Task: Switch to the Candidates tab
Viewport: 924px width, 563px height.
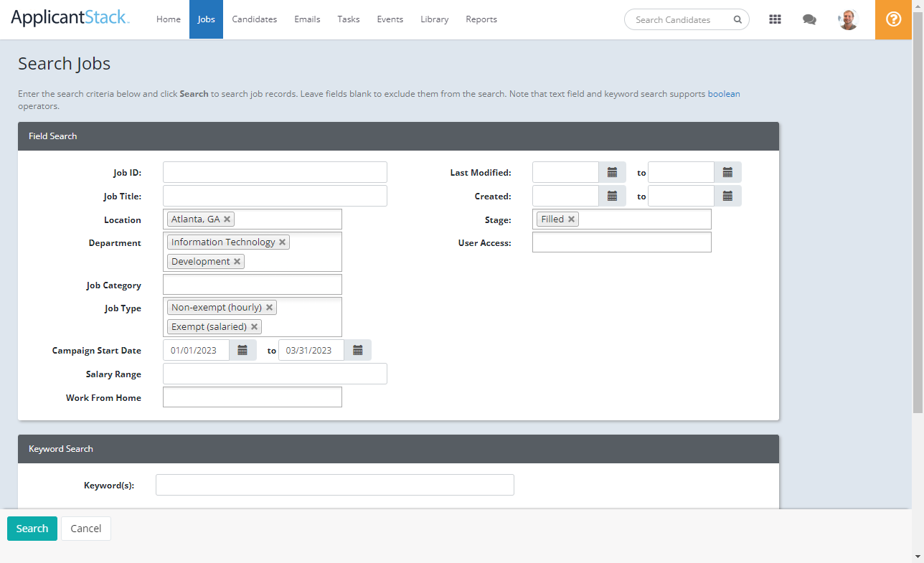Action: click(254, 19)
